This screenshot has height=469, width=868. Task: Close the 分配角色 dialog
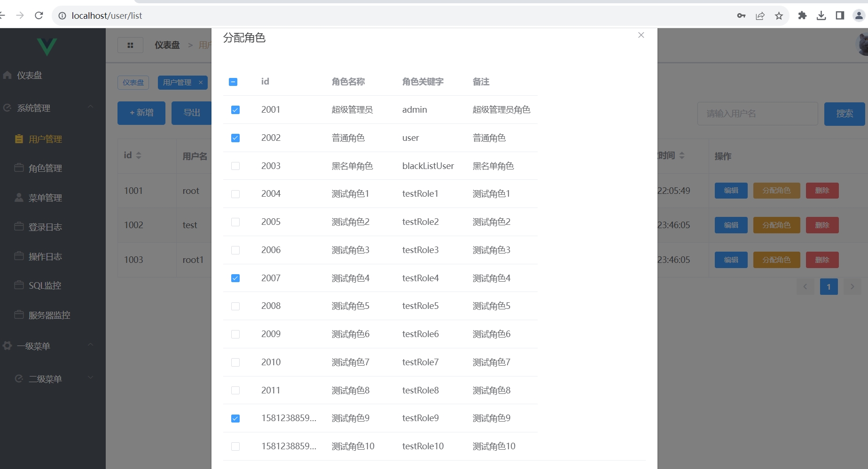(x=641, y=35)
